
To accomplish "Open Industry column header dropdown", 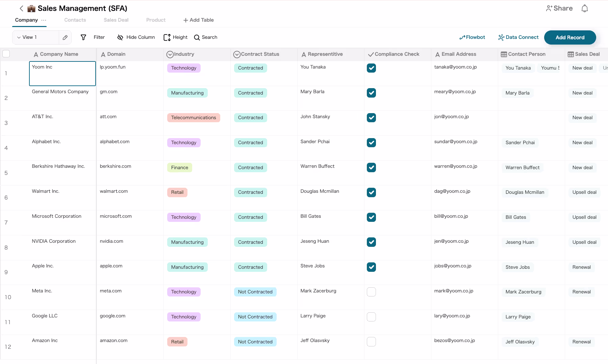I will (170, 54).
